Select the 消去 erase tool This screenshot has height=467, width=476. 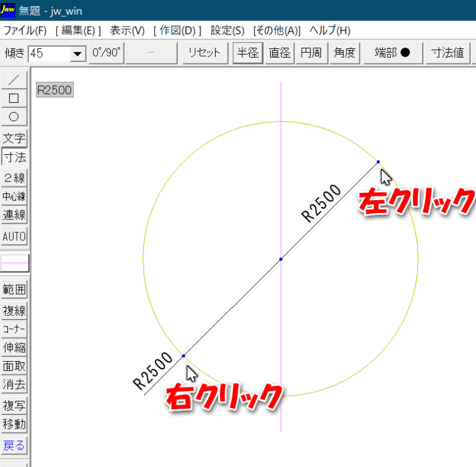[x=14, y=385]
